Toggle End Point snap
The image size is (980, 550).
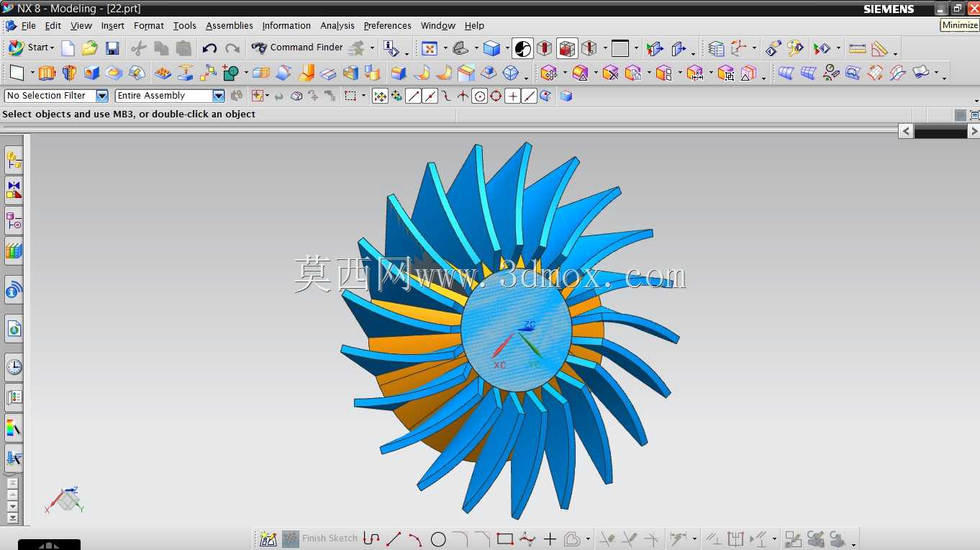pyautogui.click(x=413, y=96)
